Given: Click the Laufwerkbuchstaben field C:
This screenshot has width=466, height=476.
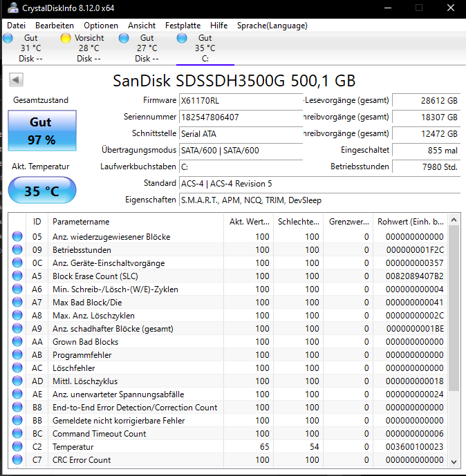Looking at the screenshot, I should [241, 167].
